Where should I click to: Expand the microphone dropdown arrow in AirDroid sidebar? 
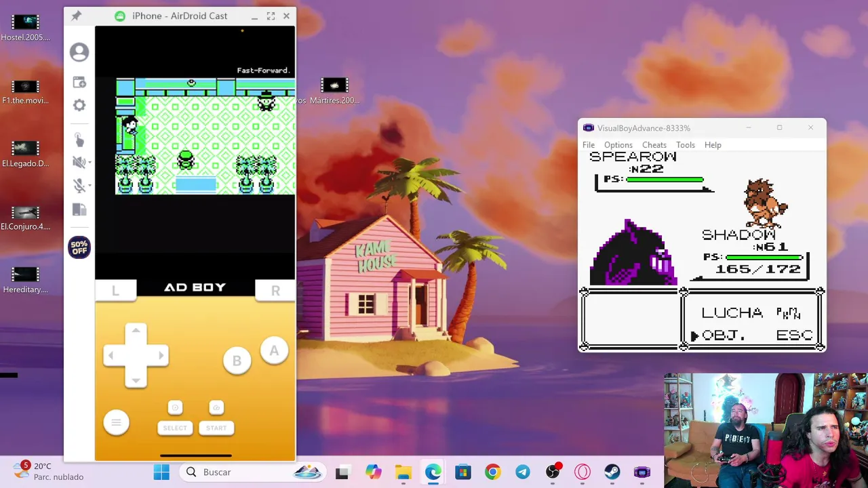point(90,186)
